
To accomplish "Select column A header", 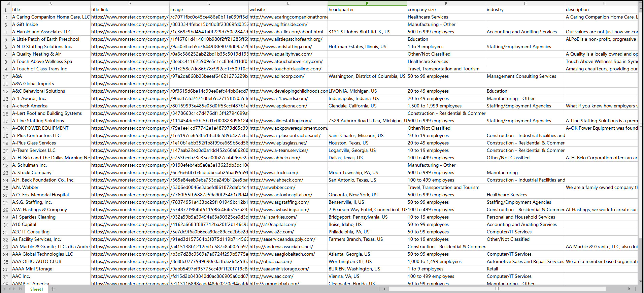I will coord(50,3).
